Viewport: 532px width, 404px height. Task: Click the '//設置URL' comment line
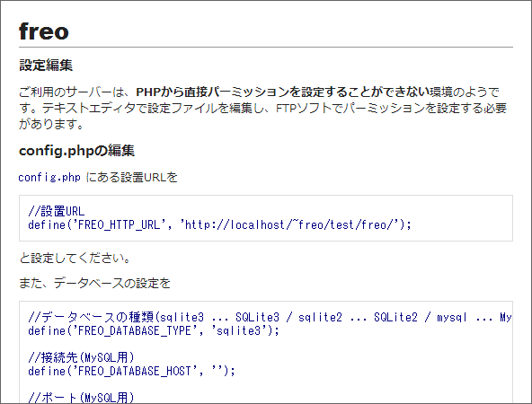[57, 211]
